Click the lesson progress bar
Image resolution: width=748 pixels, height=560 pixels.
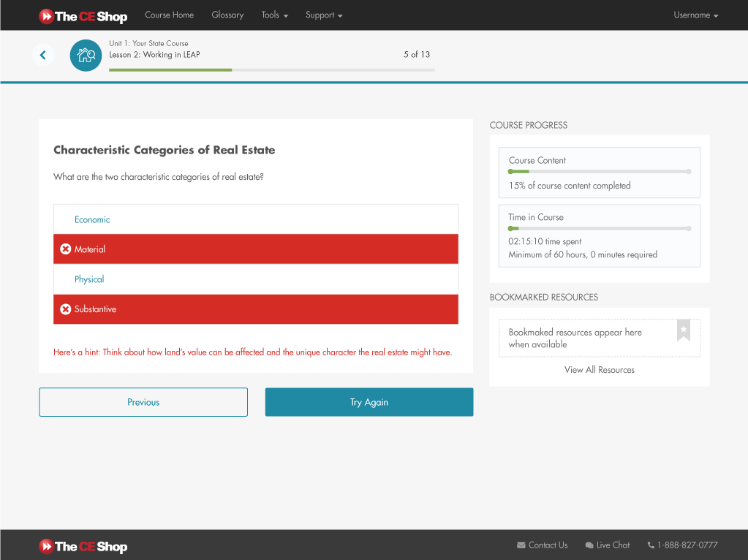(272, 70)
